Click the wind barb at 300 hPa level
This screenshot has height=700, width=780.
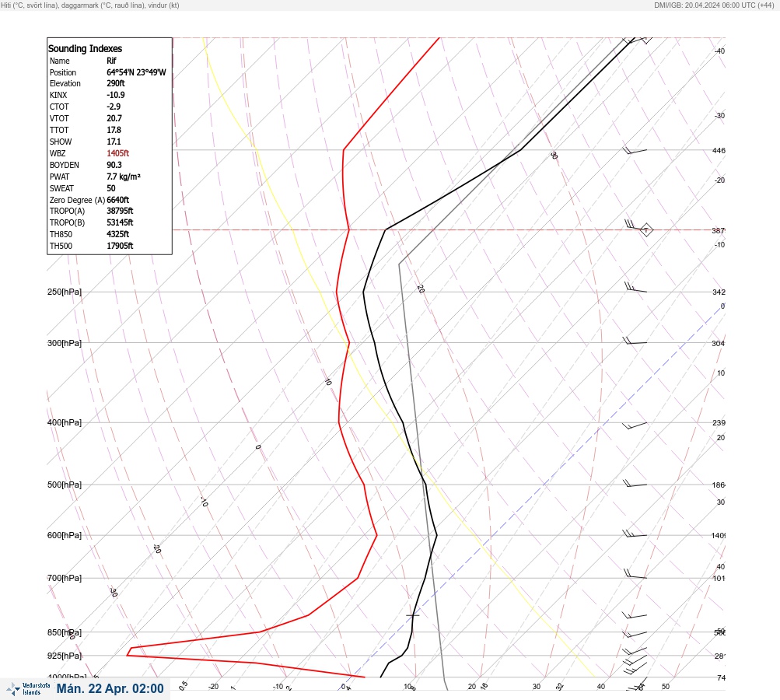click(635, 341)
